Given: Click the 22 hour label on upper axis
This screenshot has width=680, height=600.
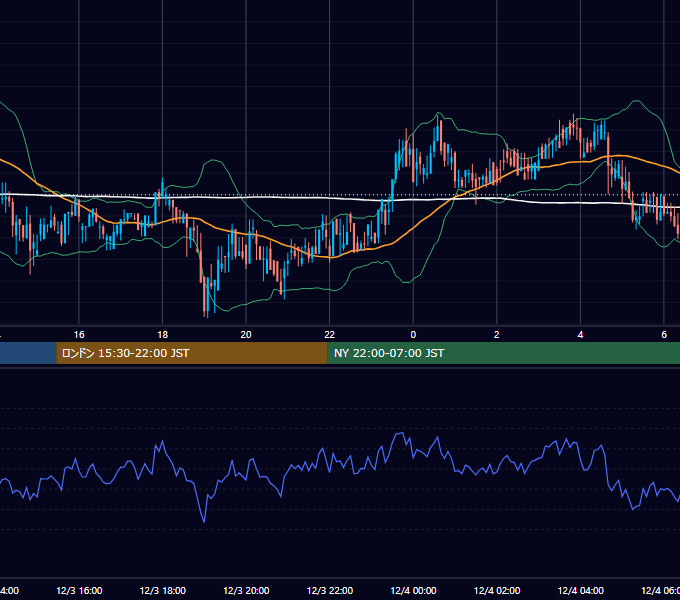Looking at the screenshot, I should pos(330,335).
